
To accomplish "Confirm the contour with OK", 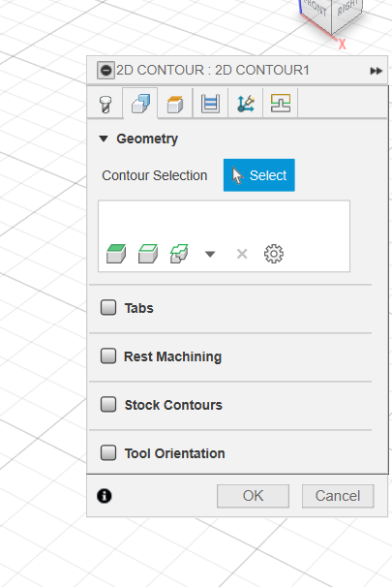I will pos(253,496).
